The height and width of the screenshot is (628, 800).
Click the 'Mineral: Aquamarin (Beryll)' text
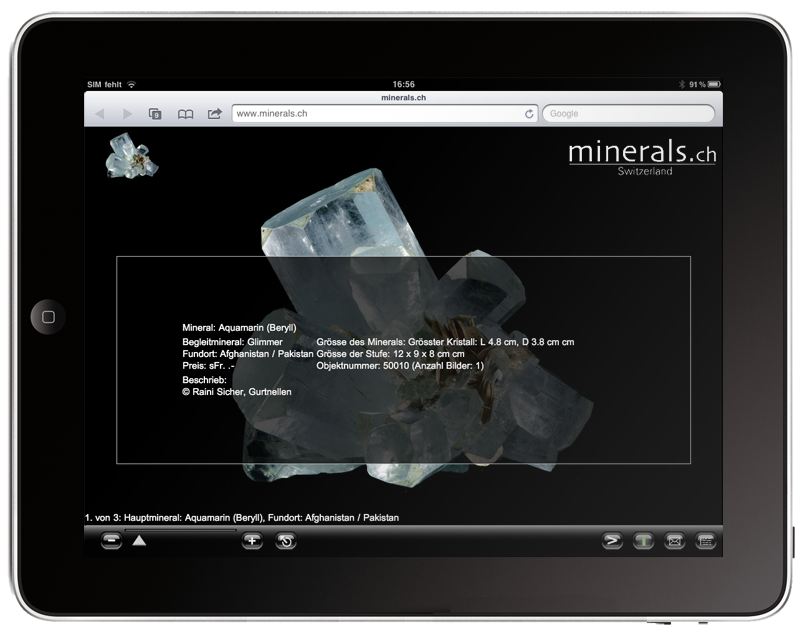239,328
